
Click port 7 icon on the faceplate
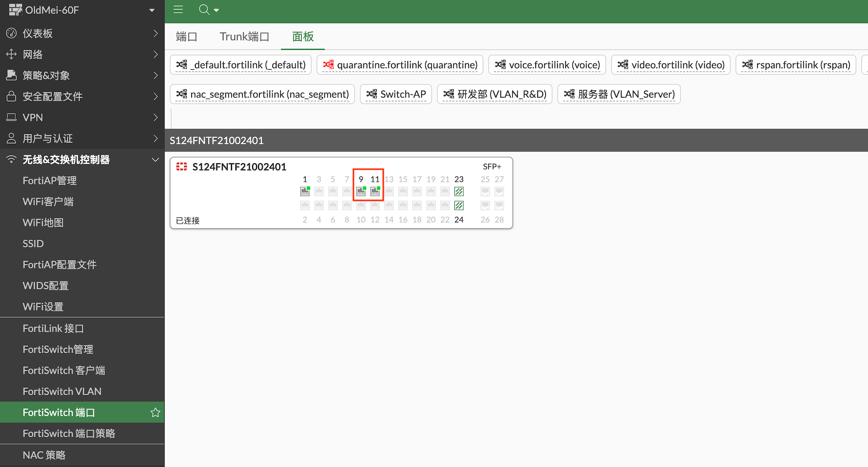(x=347, y=192)
